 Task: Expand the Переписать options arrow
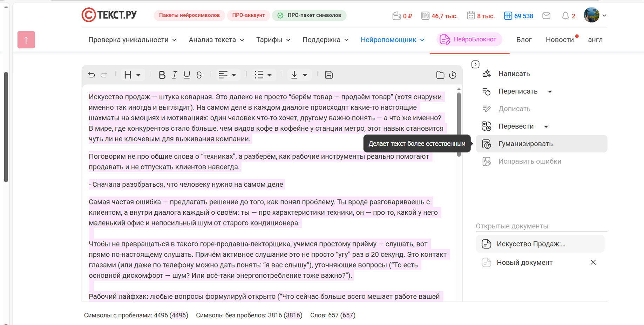click(x=550, y=92)
